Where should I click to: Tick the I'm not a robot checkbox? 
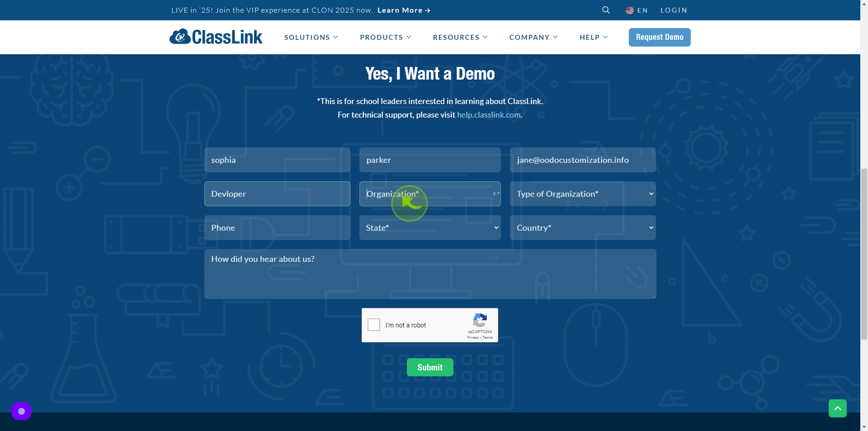tap(374, 325)
